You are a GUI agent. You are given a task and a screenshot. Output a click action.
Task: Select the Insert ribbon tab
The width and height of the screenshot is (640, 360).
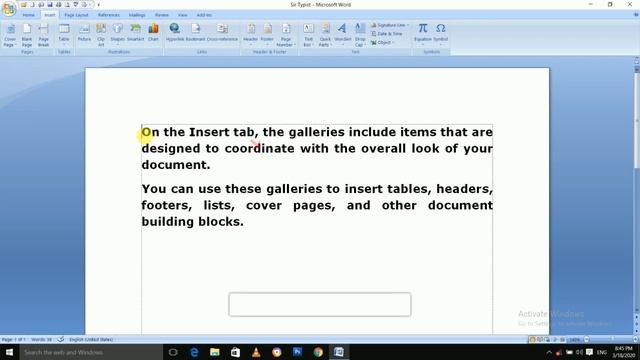click(50, 15)
